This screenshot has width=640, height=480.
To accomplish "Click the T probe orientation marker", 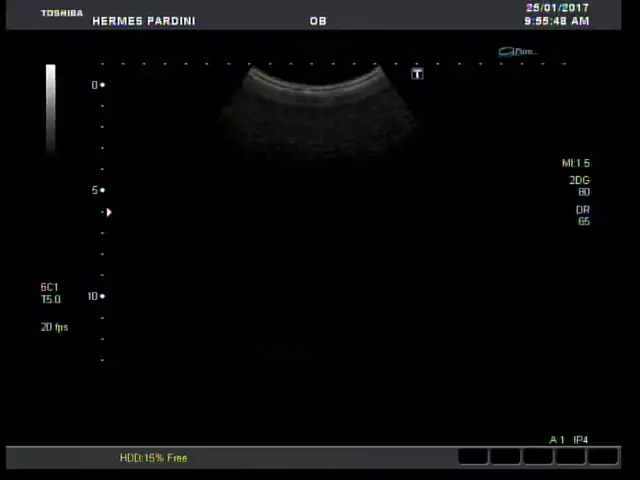I will pyautogui.click(x=417, y=74).
